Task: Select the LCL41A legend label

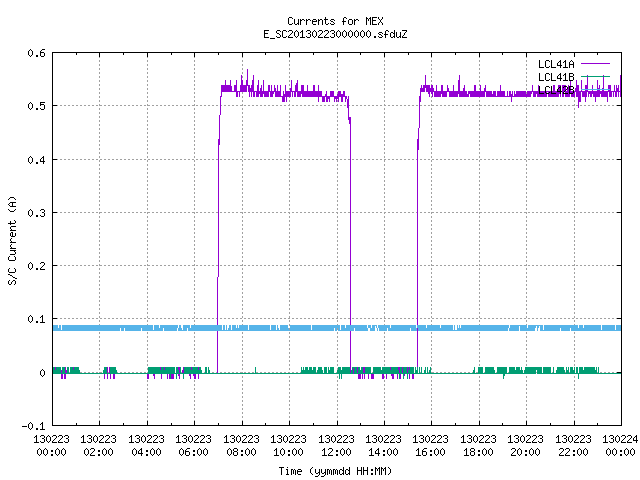Action: 556,64
